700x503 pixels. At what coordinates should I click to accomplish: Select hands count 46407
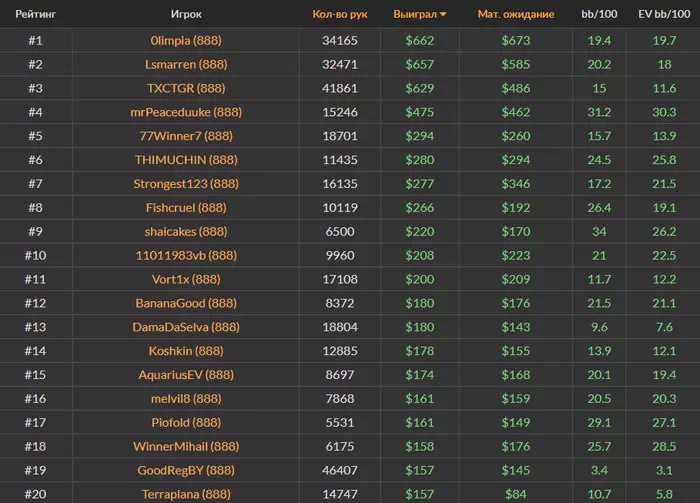[x=340, y=470]
